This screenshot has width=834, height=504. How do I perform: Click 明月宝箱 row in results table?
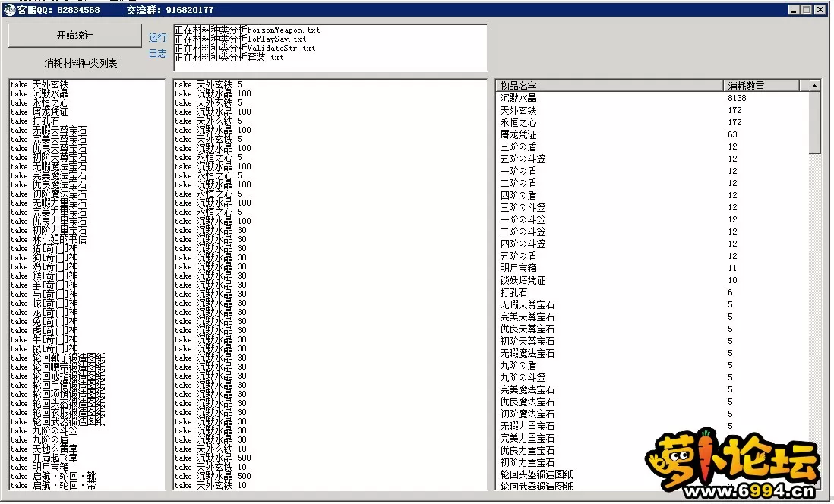(x=652, y=269)
